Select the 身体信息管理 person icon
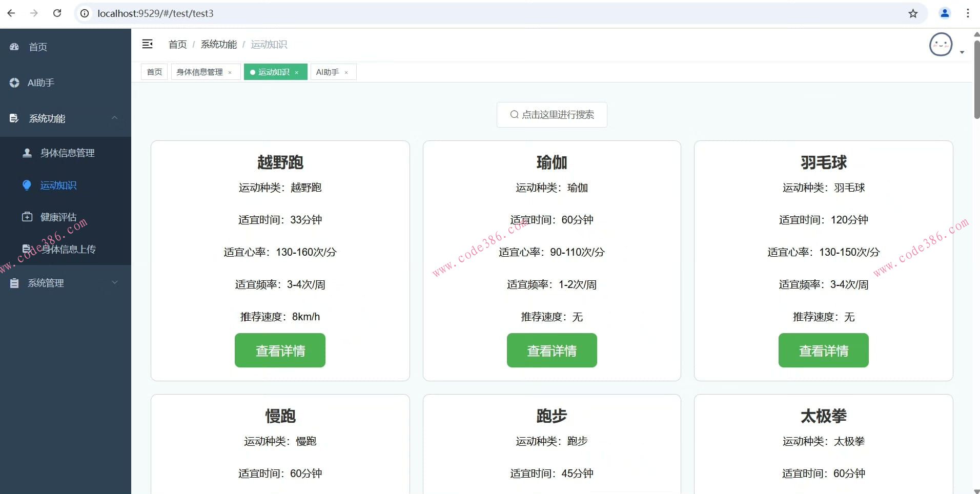Image resolution: width=980 pixels, height=494 pixels. [x=26, y=152]
